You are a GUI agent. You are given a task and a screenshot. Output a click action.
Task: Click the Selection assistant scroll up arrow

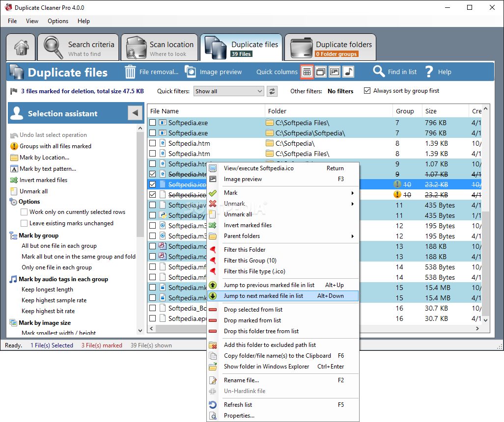pyautogui.click(x=140, y=128)
